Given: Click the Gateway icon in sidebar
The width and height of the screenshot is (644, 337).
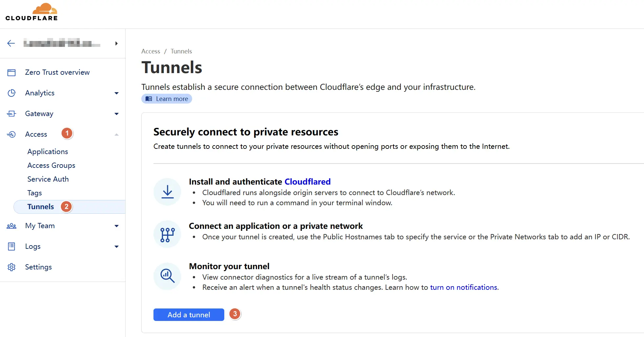Looking at the screenshot, I should click(x=11, y=114).
